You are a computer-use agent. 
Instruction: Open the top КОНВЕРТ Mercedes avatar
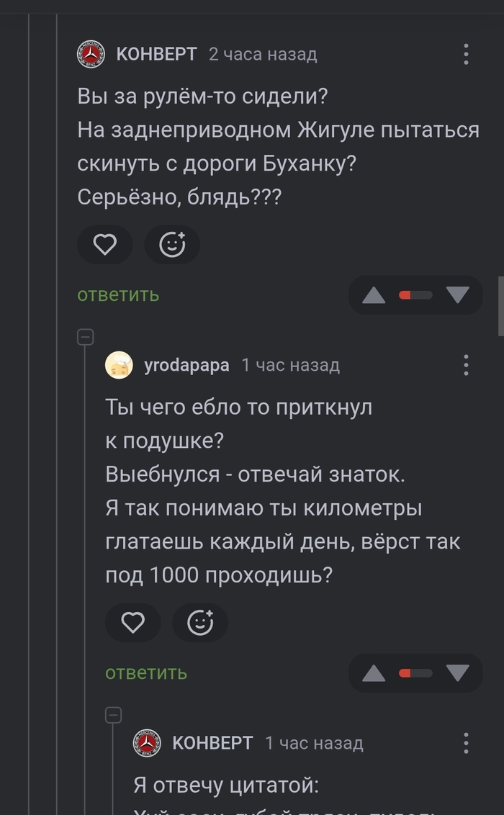coord(91,54)
